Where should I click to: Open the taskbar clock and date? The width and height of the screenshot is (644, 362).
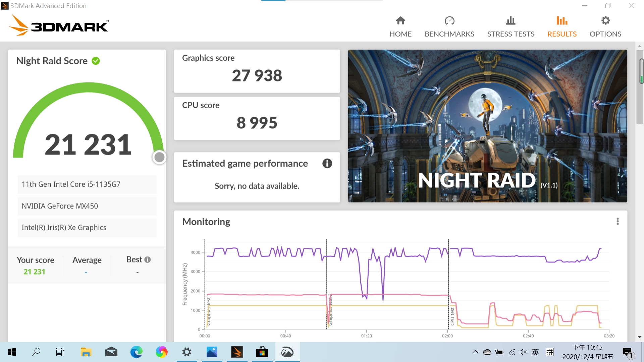(588, 352)
